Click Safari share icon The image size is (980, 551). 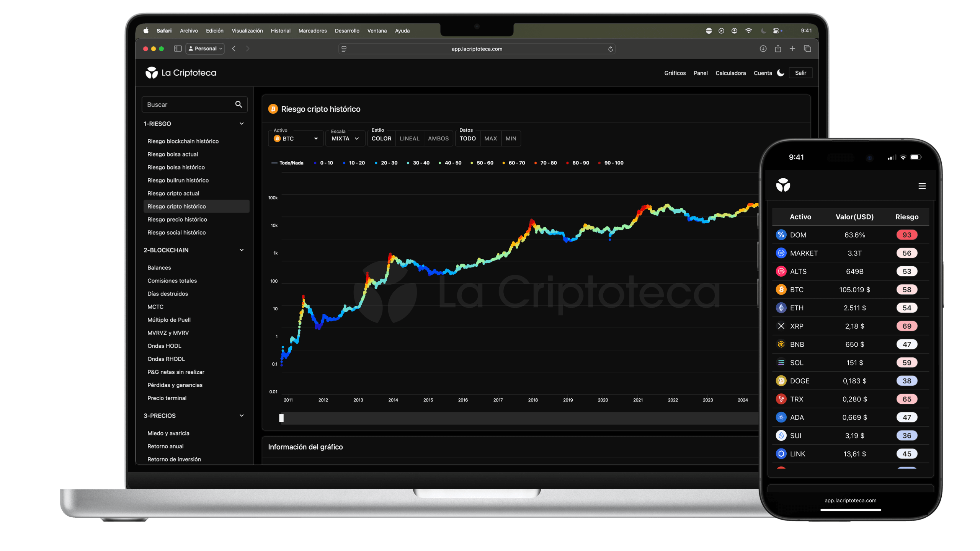[x=777, y=49]
